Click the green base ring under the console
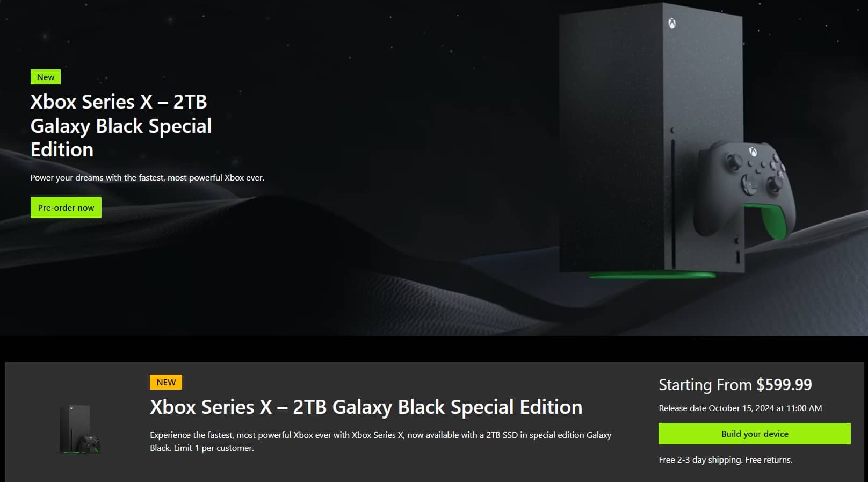This screenshot has width=868, height=482. click(x=652, y=276)
